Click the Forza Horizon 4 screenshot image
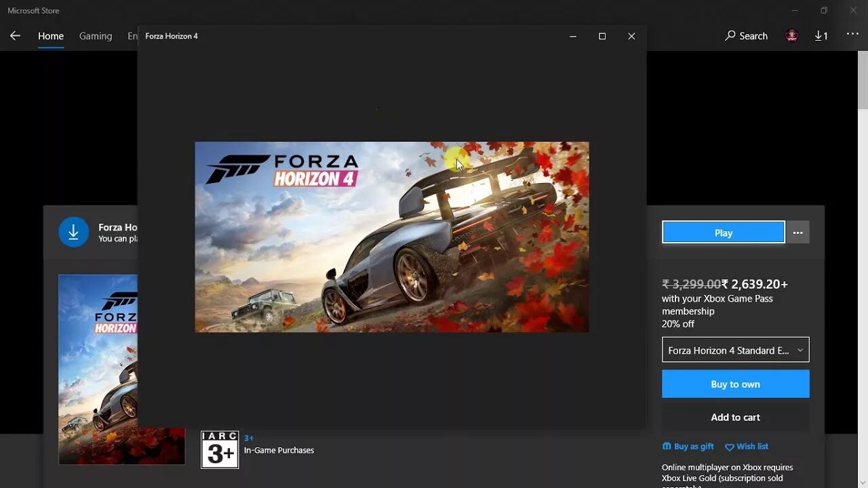 [x=392, y=237]
